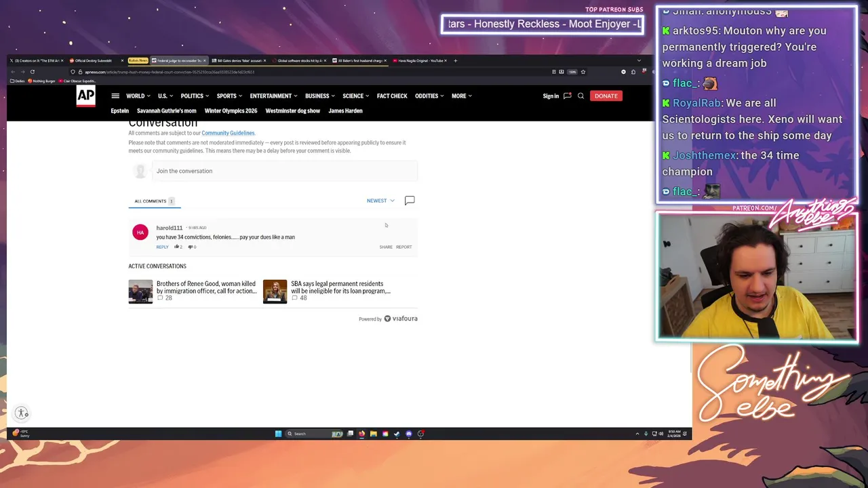This screenshot has width=868, height=488.
Task: Open the Westminster dog show link
Action: [293, 111]
